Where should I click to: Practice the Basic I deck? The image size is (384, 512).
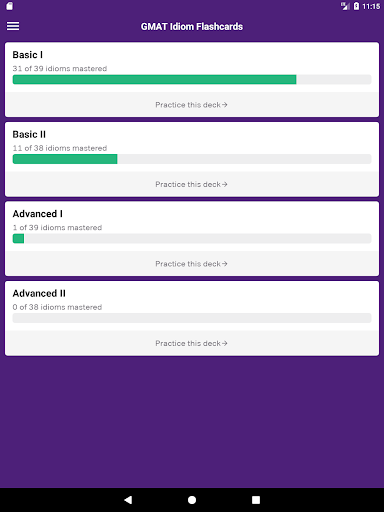click(x=192, y=105)
